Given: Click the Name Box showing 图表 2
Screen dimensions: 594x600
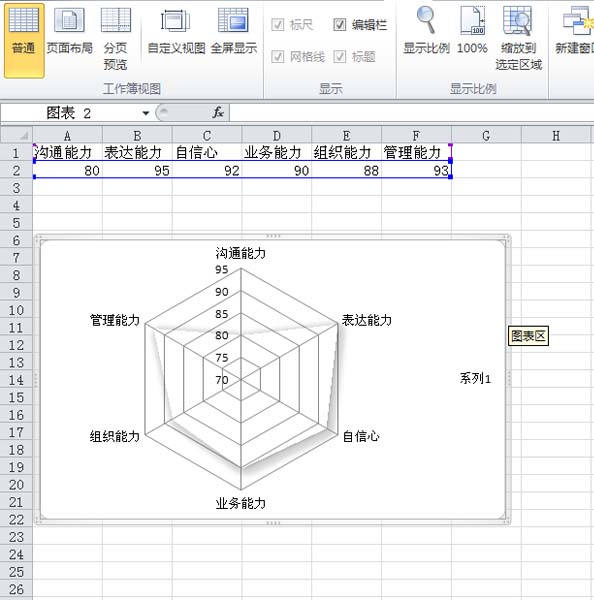Looking at the screenshot, I should click(x=71, y=113).
